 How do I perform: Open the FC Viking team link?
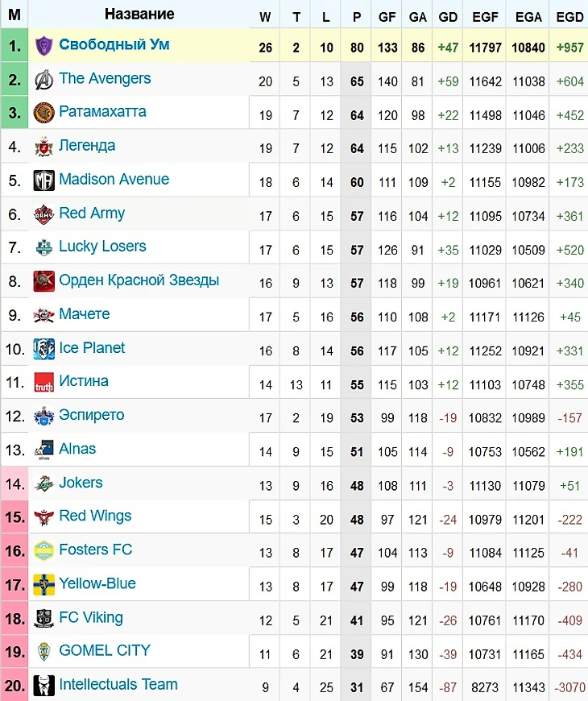point(91,617)
